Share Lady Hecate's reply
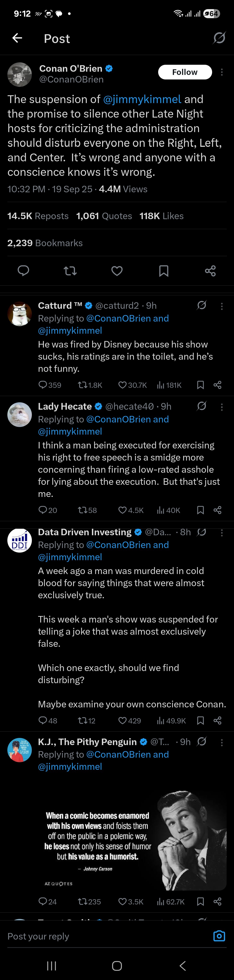The image size is (234, 980). (x=217, y=510)
